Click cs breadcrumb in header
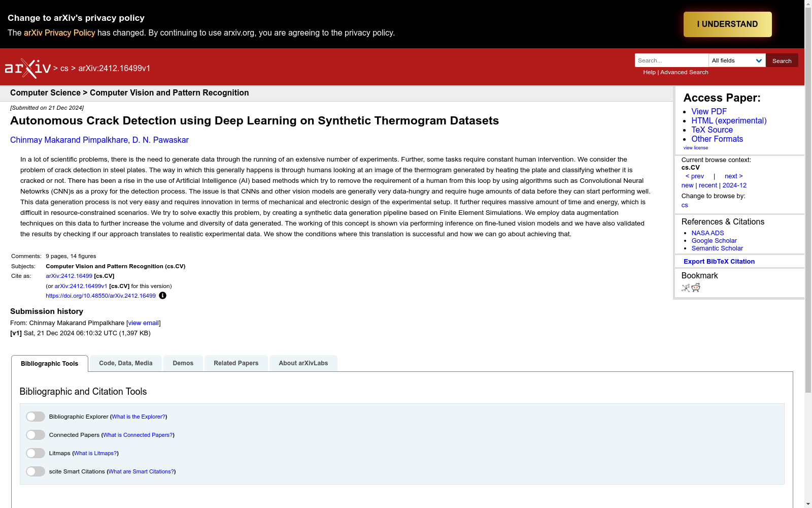This screenshot has height=508, width=812. pos(64,68)
